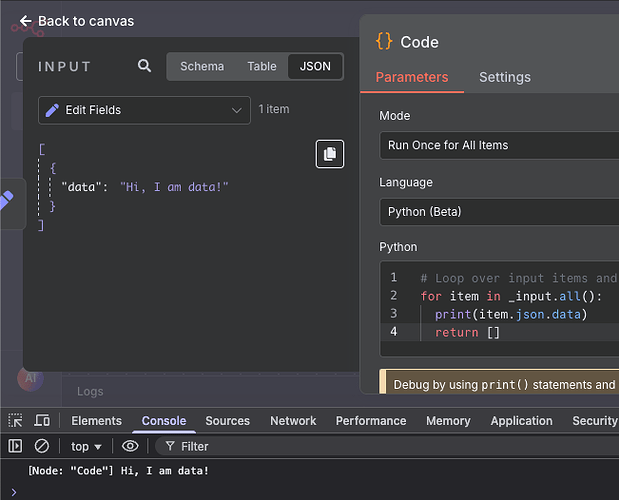
Task: Create a live expression with eye icon
Action: point(130,446)
